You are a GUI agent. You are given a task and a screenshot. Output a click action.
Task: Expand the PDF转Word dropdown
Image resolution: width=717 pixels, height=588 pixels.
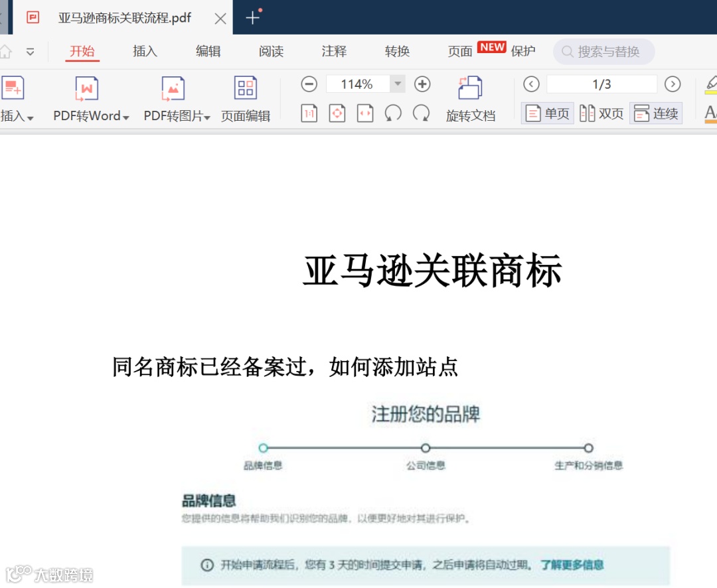pos(126,118)
